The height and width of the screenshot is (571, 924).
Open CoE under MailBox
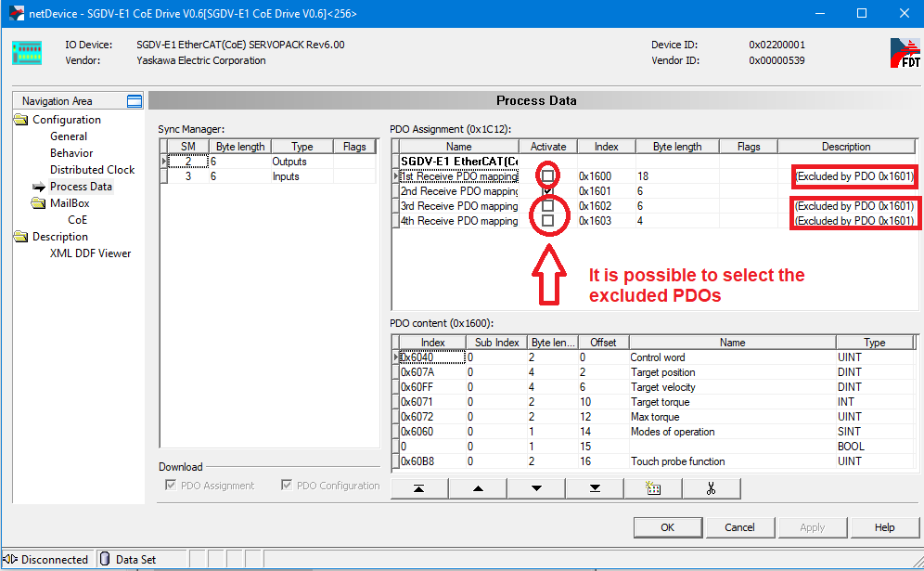[x=77, y=220]
